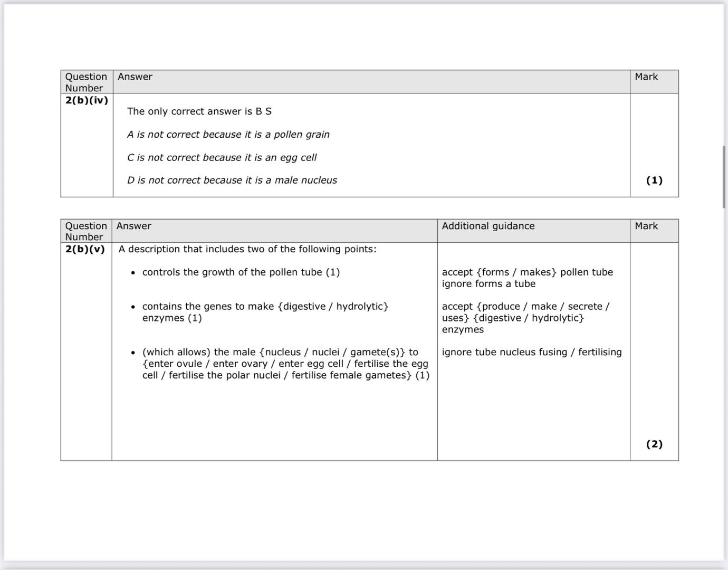This screenshot has width=728, height=570.
Task: Click the 'Mark' header of the second table
Action: tap(646, 226)
